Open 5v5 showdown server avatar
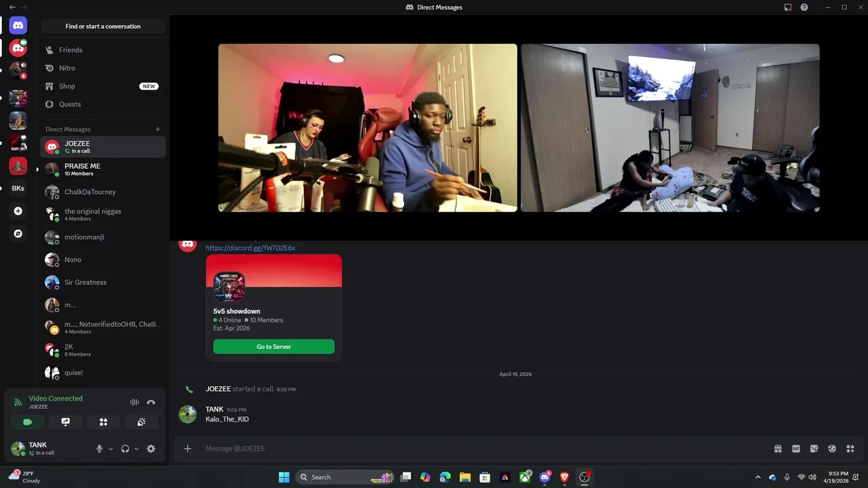This screenshot has width=868, height=488. [x=229, y=287]
